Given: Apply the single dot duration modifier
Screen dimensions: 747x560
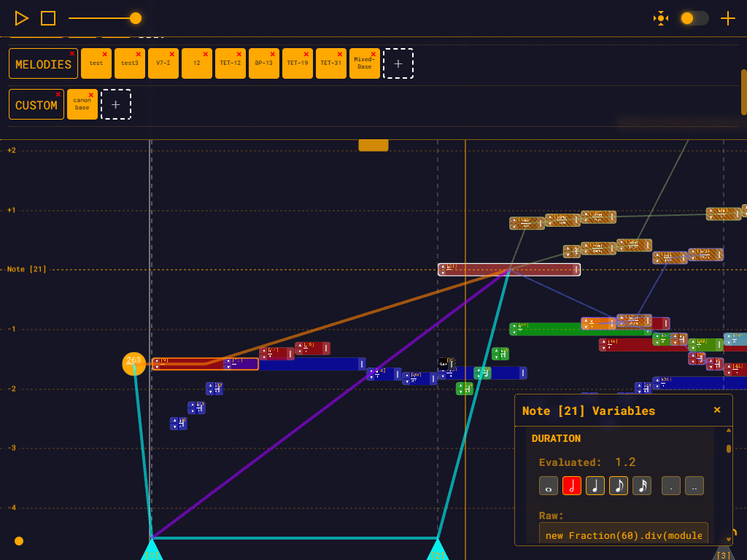Looking at the screenshot, I should tap(670, 486).
